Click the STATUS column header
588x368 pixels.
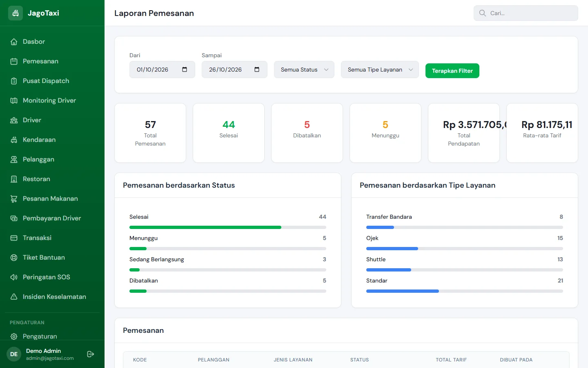pyautogui.click(x=359, y=360)
